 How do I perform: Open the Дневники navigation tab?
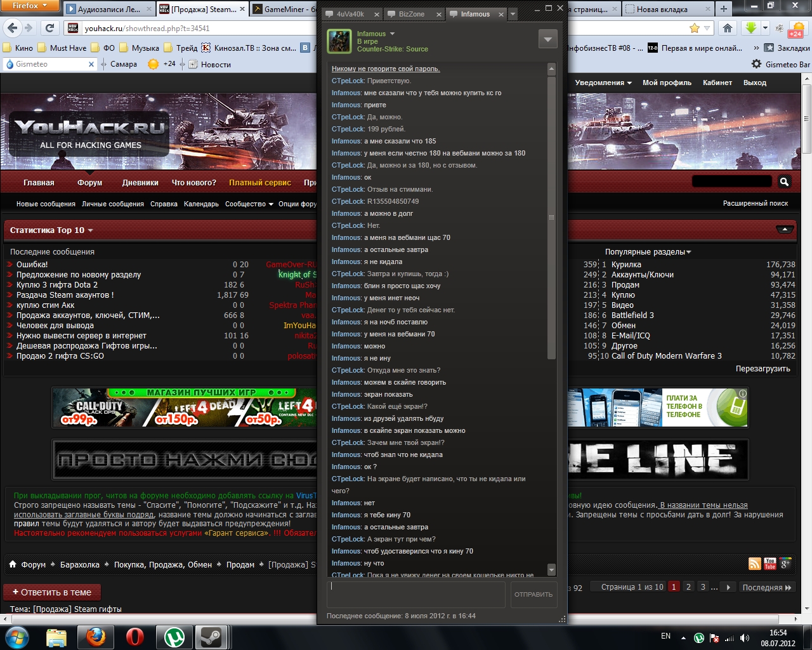pyautogui.click(x=140, y=183)
